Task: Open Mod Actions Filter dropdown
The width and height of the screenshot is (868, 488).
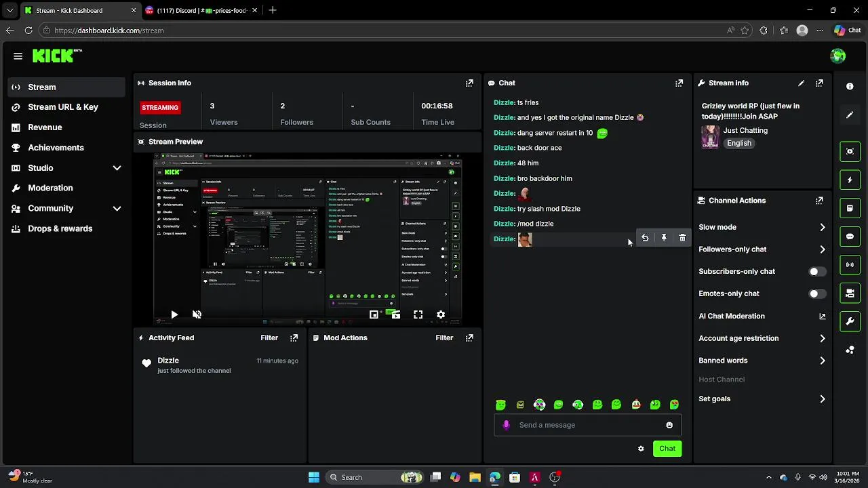Action: coord(444,338)
